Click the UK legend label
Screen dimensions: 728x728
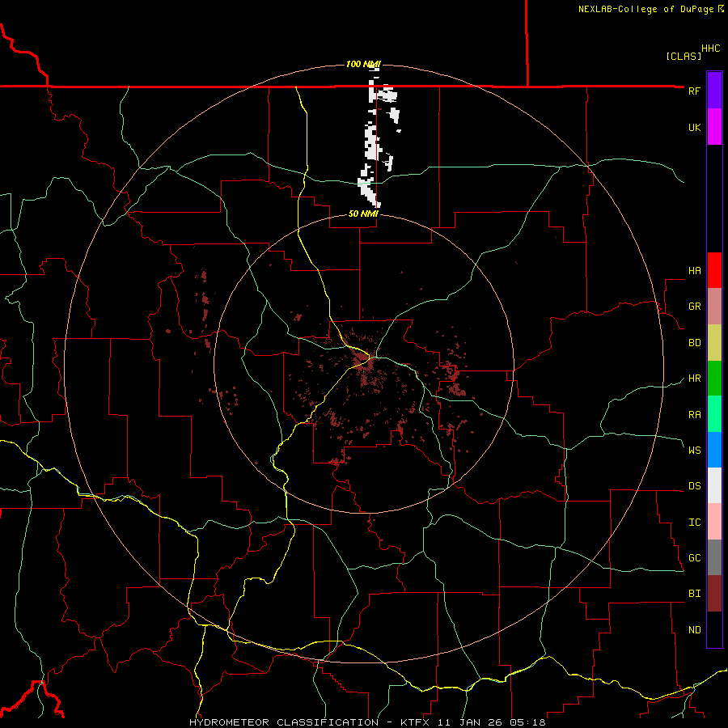(694, 127)
